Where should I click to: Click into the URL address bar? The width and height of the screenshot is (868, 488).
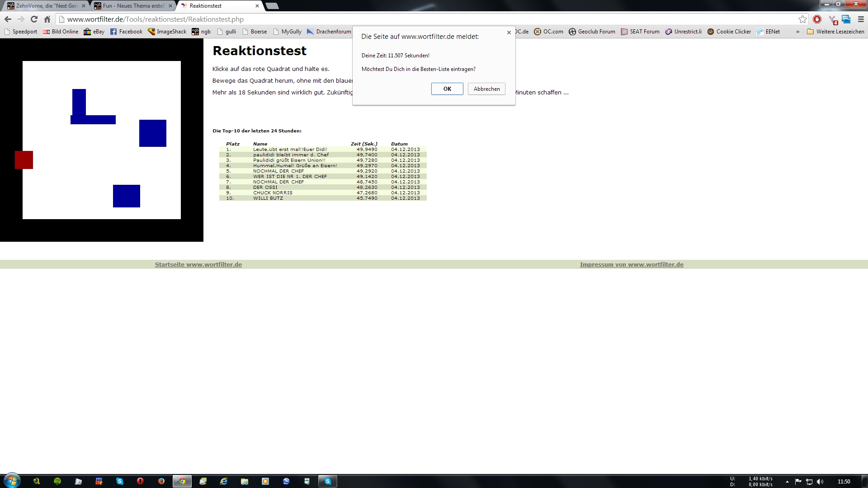click(407, 19)
